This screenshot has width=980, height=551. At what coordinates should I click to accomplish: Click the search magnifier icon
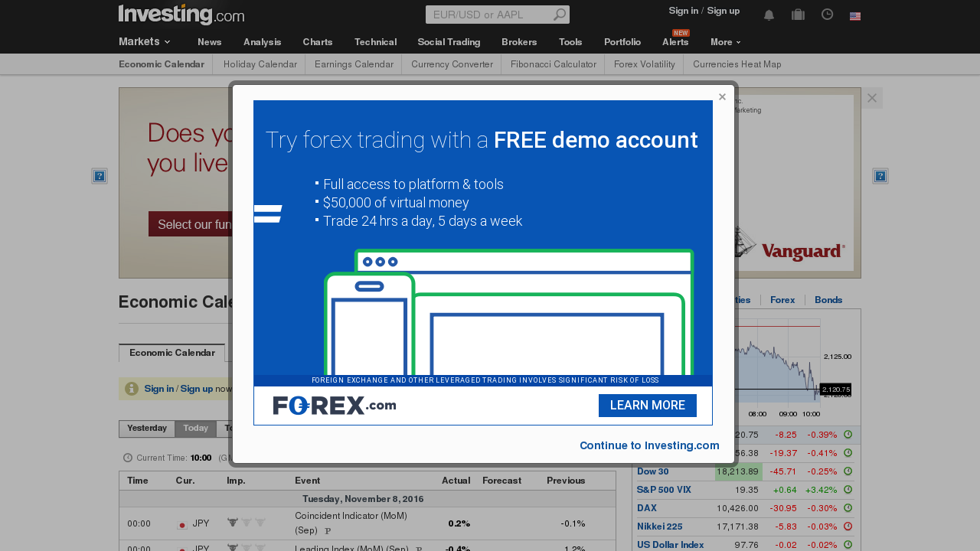(x=560, y=15)
